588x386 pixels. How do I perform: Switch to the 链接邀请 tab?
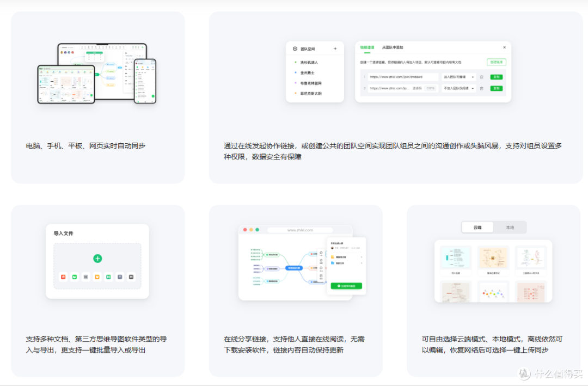(367, 47)
